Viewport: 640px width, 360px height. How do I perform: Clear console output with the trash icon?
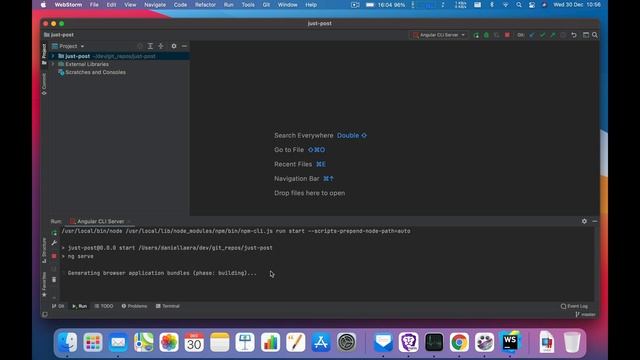click(54, 280)
